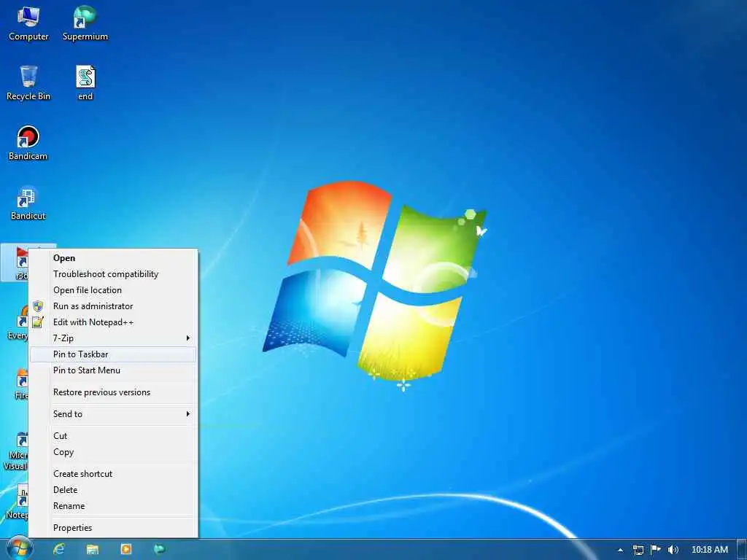747x560 pixels.
Task: Choose Open file location
Action: pyautogui.click(x=113, y=290)
